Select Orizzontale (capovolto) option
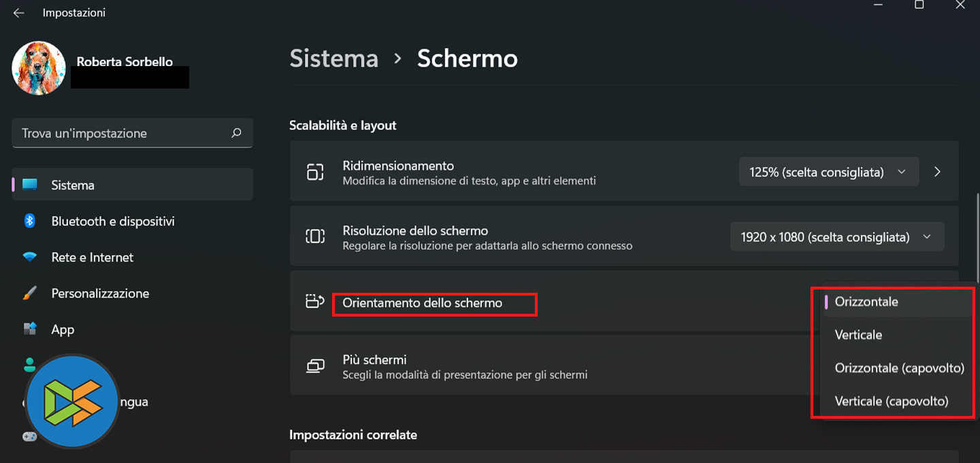980x463 pixels. [899, 368]
